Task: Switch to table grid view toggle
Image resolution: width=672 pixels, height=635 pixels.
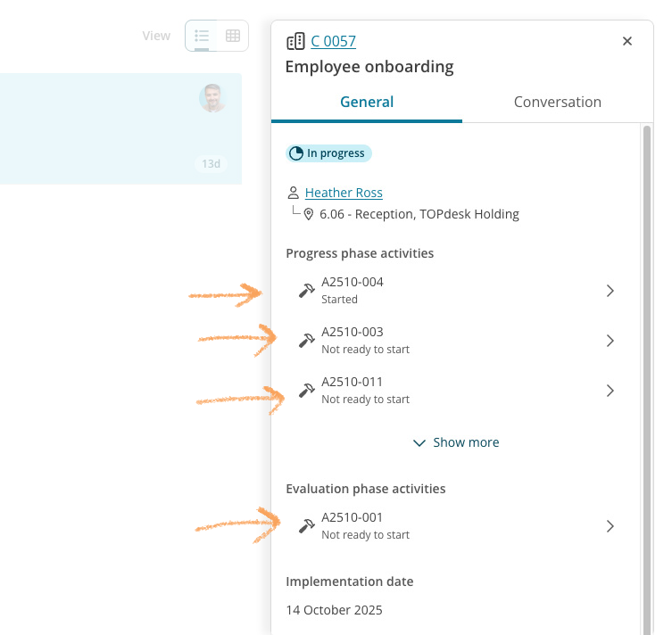Action: pos(233,36)
